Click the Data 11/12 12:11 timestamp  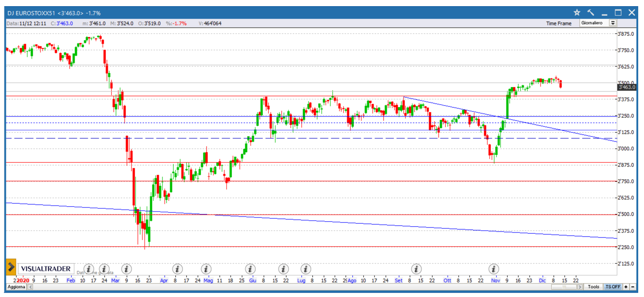[26, 24]
